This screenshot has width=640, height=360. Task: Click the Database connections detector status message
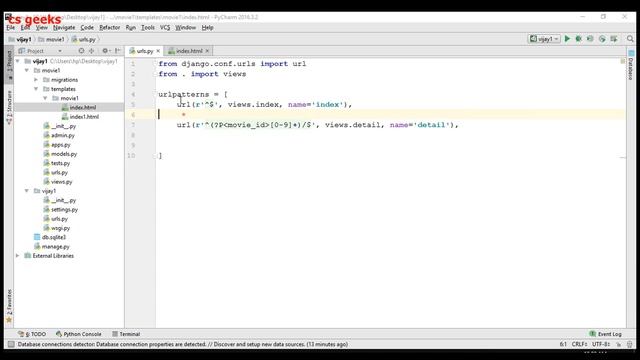[182, 344]
